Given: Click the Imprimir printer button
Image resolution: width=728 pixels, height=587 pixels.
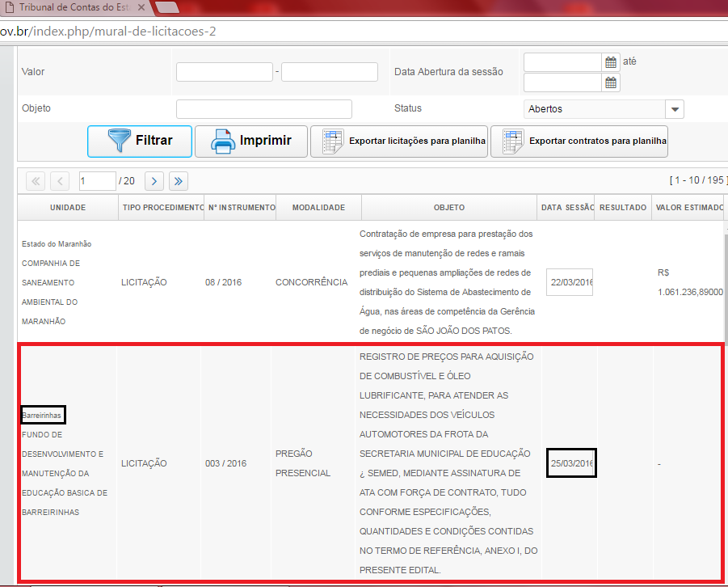Looking at the screenshot, I should point(251,141).
